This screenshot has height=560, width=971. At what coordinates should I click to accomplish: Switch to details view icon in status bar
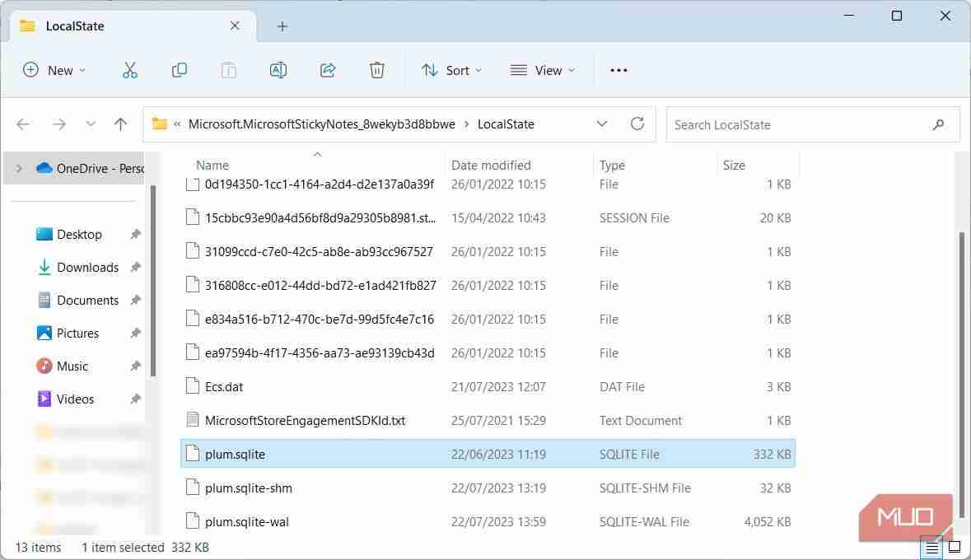(x=931, y=548)
